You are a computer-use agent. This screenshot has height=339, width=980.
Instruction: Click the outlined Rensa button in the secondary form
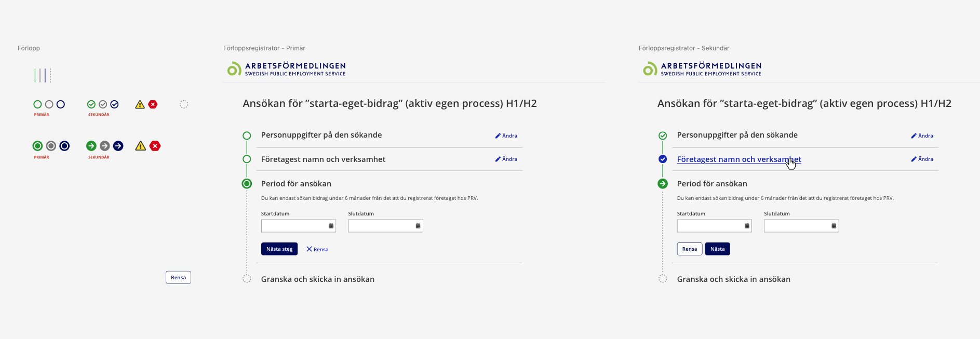click(x=690, y=249)
